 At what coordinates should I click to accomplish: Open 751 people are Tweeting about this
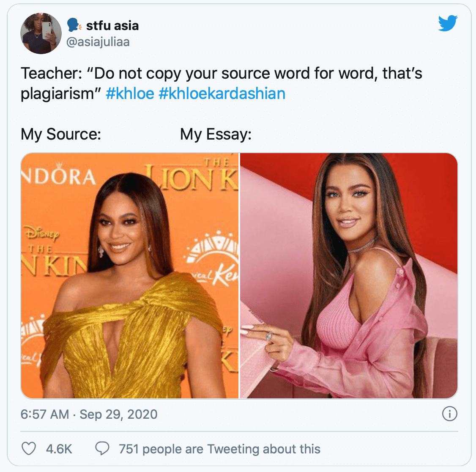coord(219,449)
